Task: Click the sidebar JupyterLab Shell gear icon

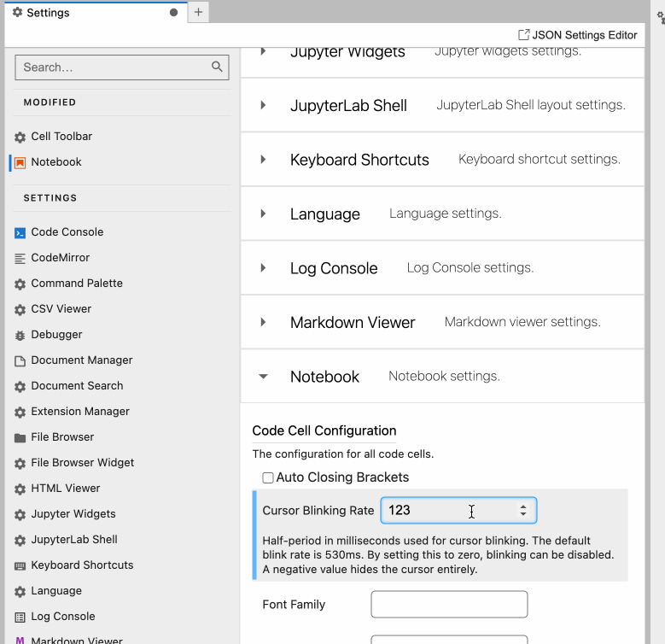Action: pos(20,540)
